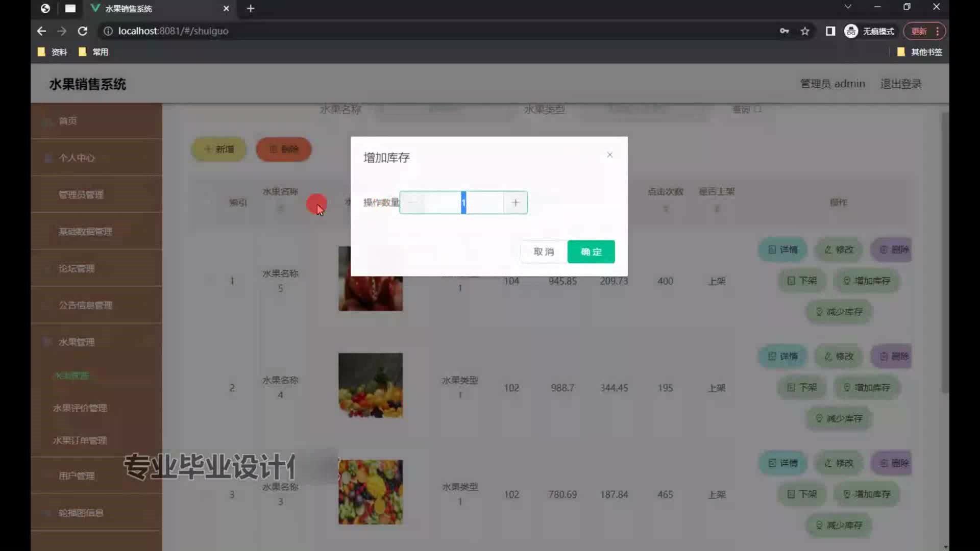The width and height of the screenshot is (980, 551).
Task: Open the 其他书签 bookmarks folder
Action: [919, 52]
